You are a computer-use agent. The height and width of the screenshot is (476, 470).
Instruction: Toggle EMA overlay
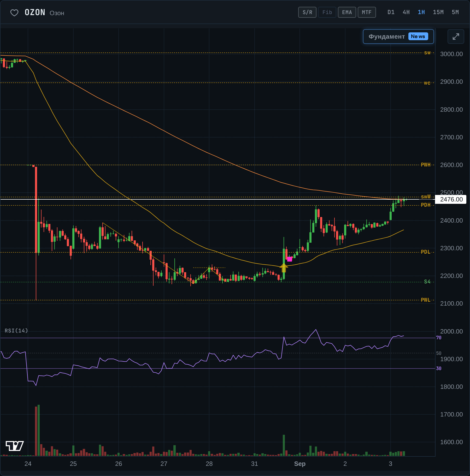(347, 12)
